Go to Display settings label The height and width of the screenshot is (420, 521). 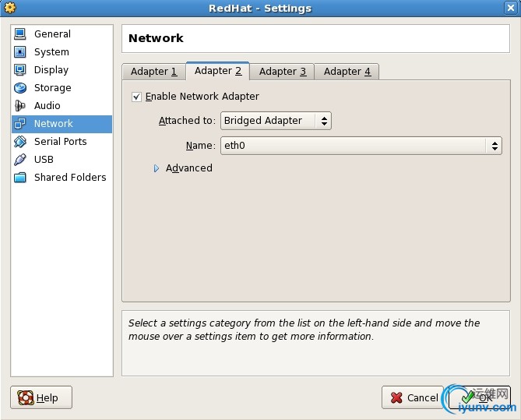click(51, 70)
